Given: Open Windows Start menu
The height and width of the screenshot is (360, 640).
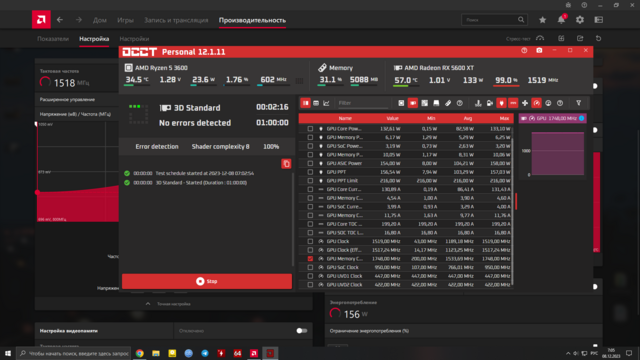Looking at the screenshot, I should click(8, 353).
